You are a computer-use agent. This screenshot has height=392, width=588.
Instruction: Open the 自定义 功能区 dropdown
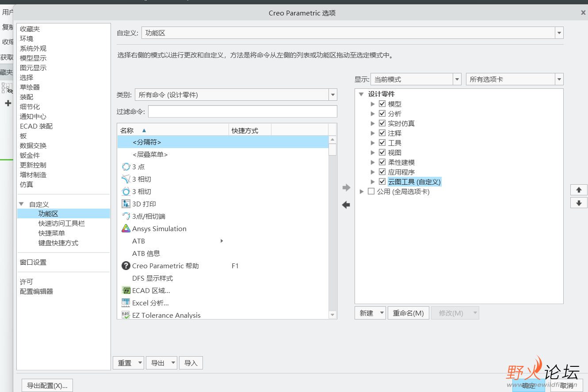(x=559, y=33)
